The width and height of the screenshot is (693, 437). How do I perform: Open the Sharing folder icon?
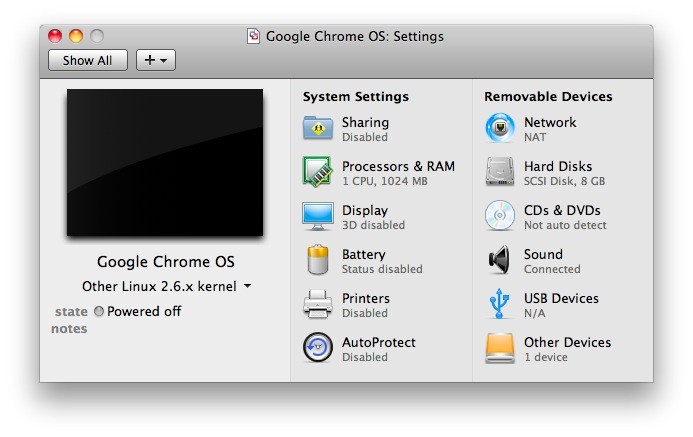tap(318, 128)
